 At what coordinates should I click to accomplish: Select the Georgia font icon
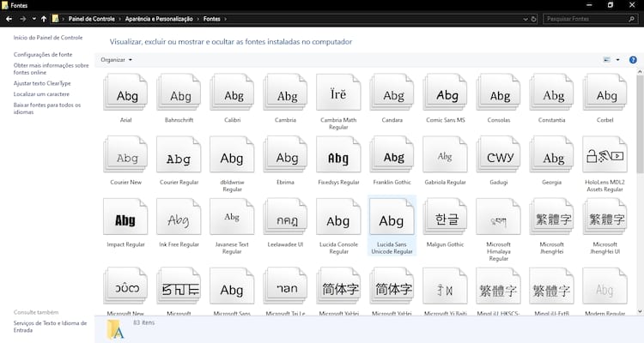(551, 154)
